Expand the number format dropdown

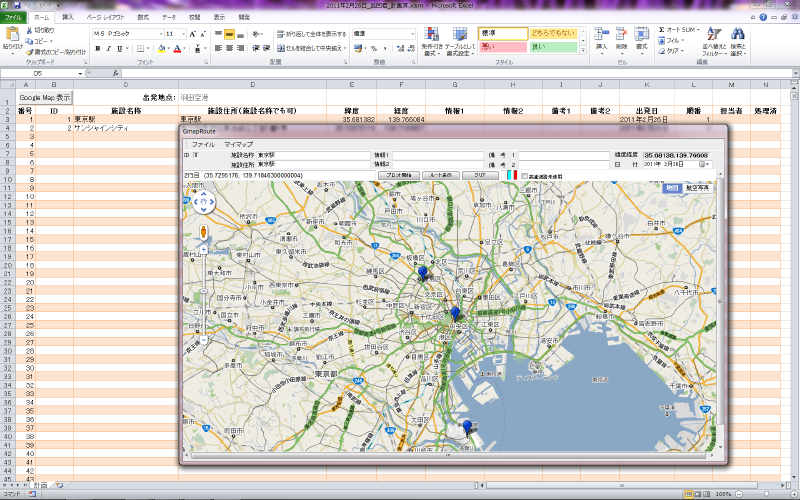pos(410,33)
